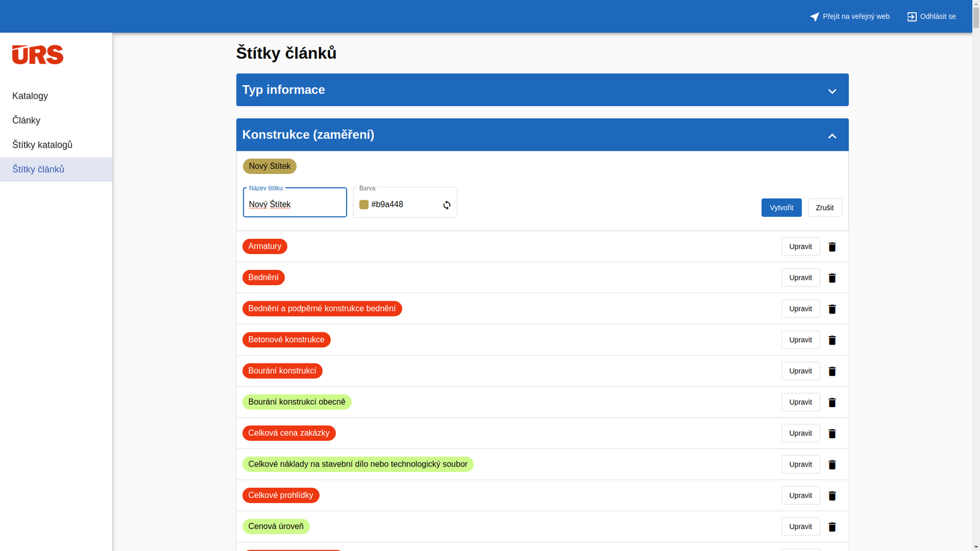Remove the Bourání konstrukcí tag
Screen dimensions: 980x551
click(832, 372)
